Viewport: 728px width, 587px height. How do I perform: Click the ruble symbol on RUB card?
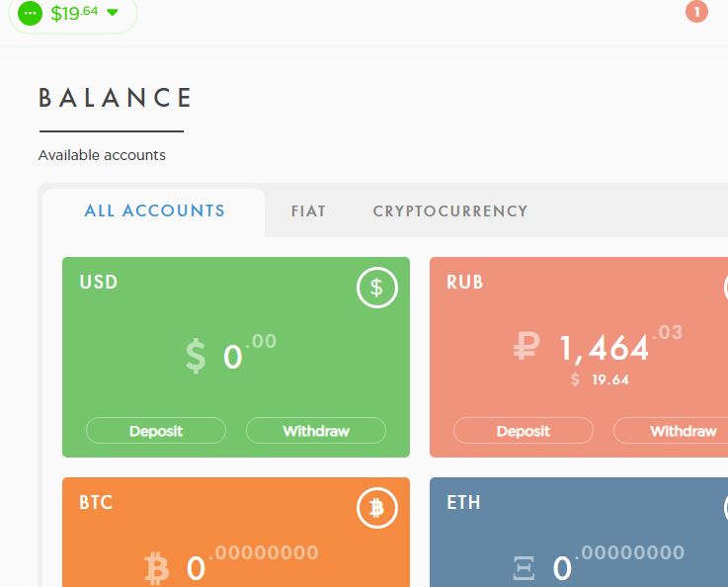(526, 347)
